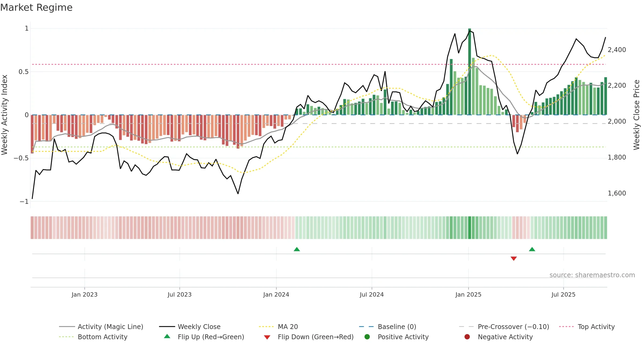Viewport: 644px width, 362px height.
Task: Click the 2,400 price axis tick label
Action: point(617,50)
